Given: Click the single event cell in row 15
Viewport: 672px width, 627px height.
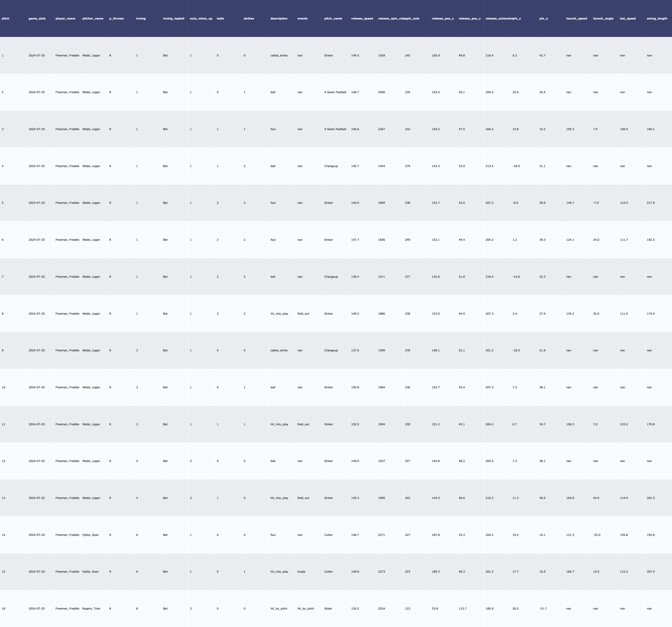Looking at the screenshot, I should 301,571.
